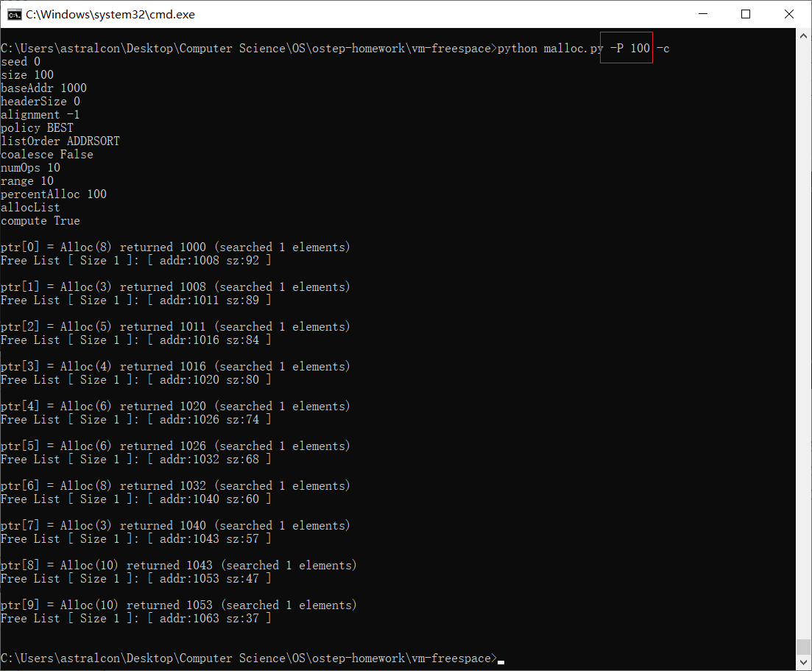Click the 'ptr[6] = Alloc(8) returned 1032' line

(x=175, y=486)
